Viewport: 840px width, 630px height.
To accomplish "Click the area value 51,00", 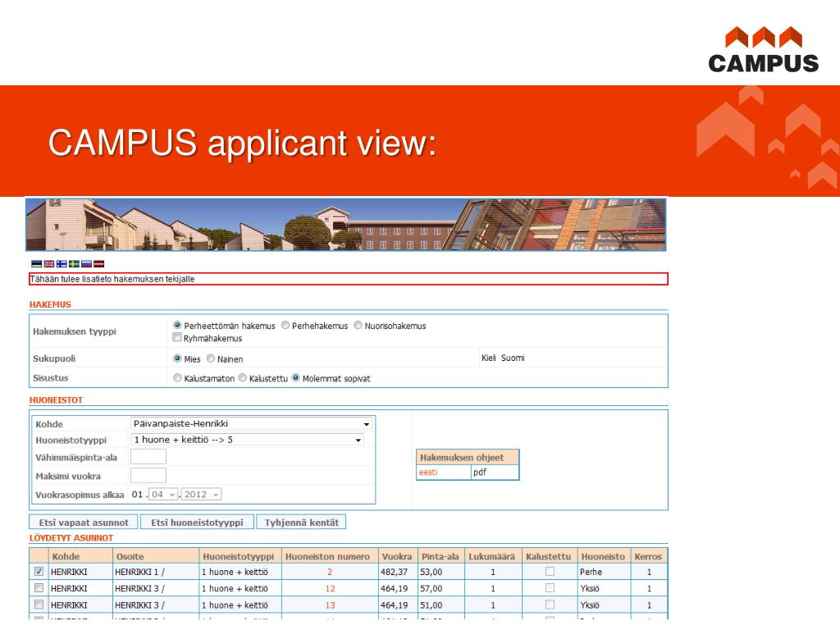I will 431,605.
